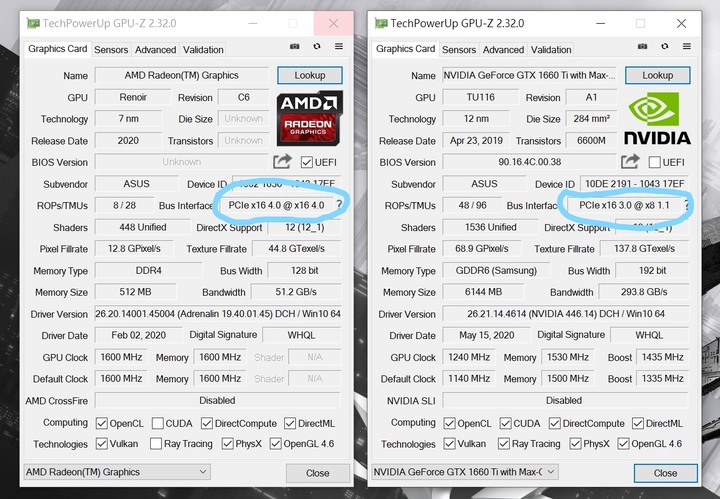Click the BIOS share icon in NVIDIA window

click(630, 161)
